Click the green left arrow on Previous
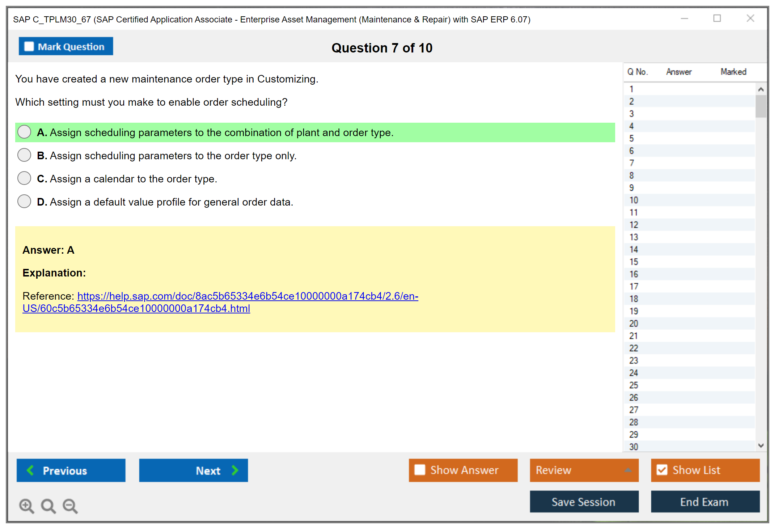 tap(30, 470)
